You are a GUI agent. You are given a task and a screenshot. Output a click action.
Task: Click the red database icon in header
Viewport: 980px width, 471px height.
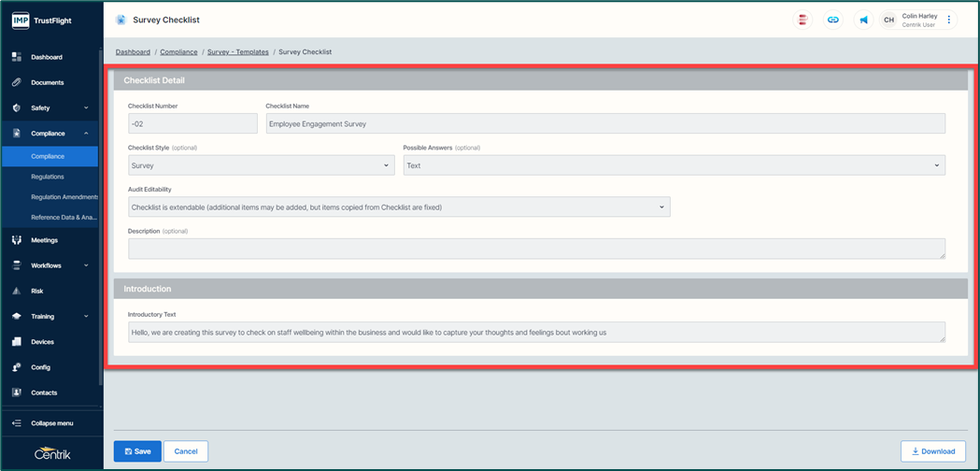(802, 20)
